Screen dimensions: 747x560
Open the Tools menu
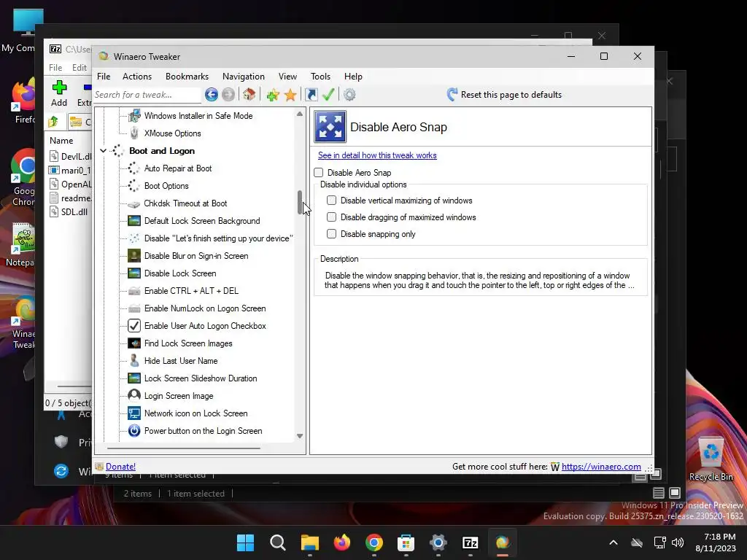[321, 76]
